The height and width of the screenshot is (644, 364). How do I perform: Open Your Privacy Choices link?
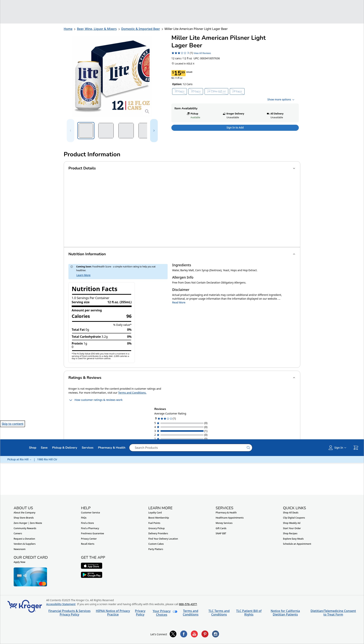coord(162,613)
